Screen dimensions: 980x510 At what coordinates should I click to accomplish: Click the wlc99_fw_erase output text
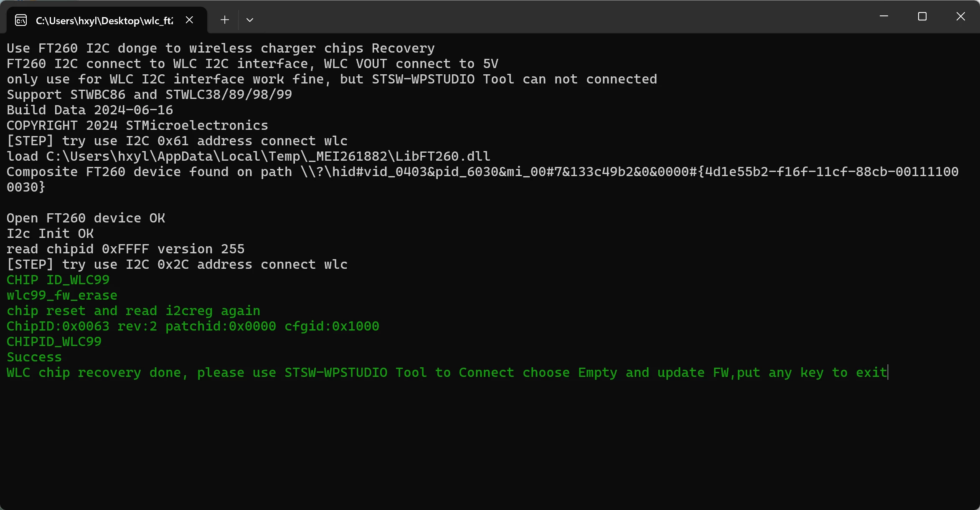point(62,295)
